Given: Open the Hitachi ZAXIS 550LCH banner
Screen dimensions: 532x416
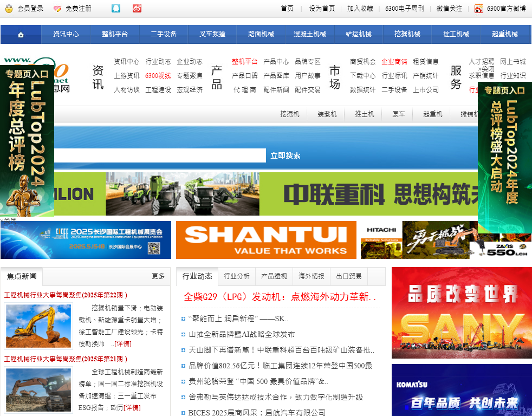Looking at the screenshot, I should pyautogui.click(x=446, y=240).
